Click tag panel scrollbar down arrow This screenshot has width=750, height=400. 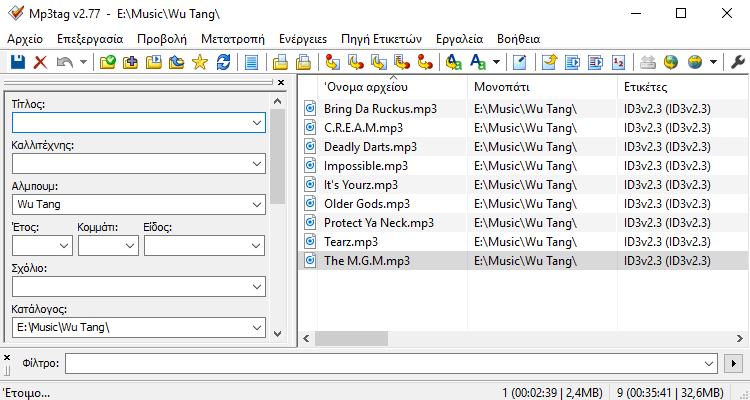(277, 333)
